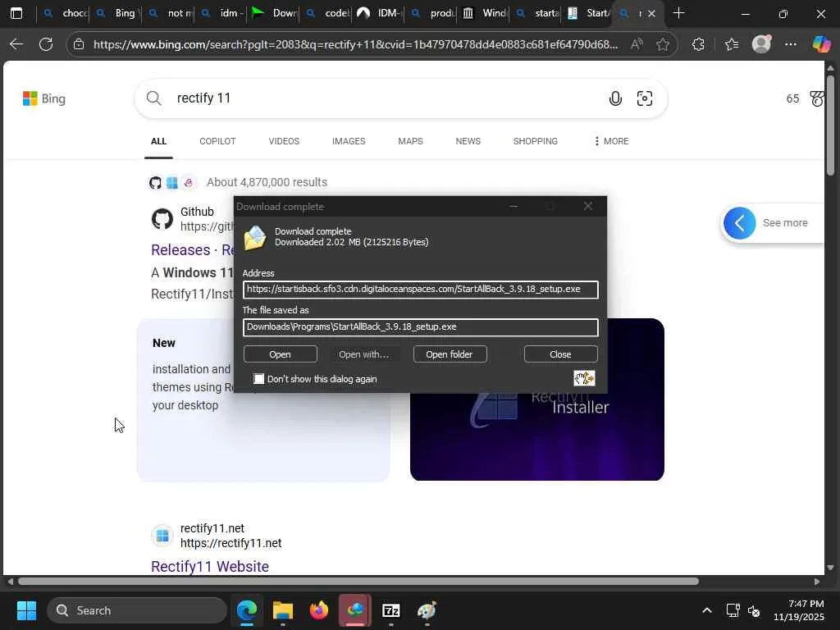Image resolution: width=840 pixels, height=630 pixels.
Task: Click See more back arrow circle
Action: click(x=739, y=223)
